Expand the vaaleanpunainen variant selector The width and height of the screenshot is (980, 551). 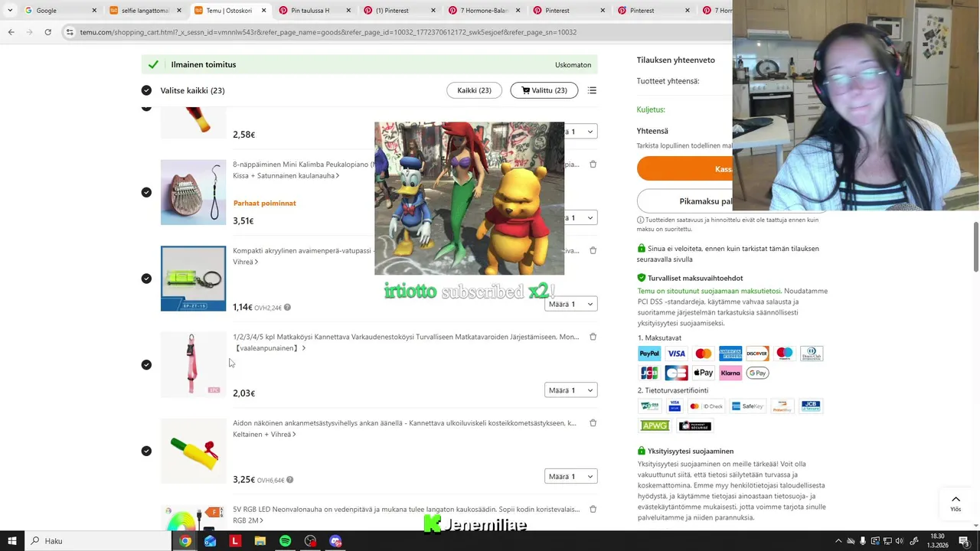click(x=269, y=348)
